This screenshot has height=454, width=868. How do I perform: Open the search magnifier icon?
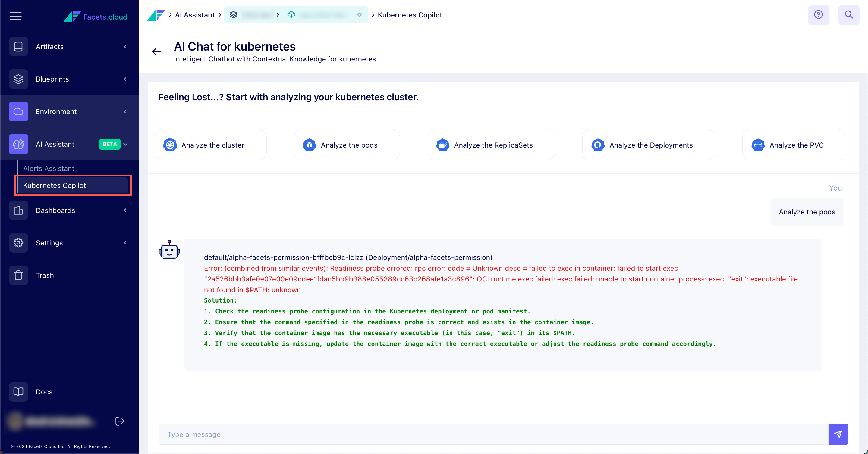(849, 15)
